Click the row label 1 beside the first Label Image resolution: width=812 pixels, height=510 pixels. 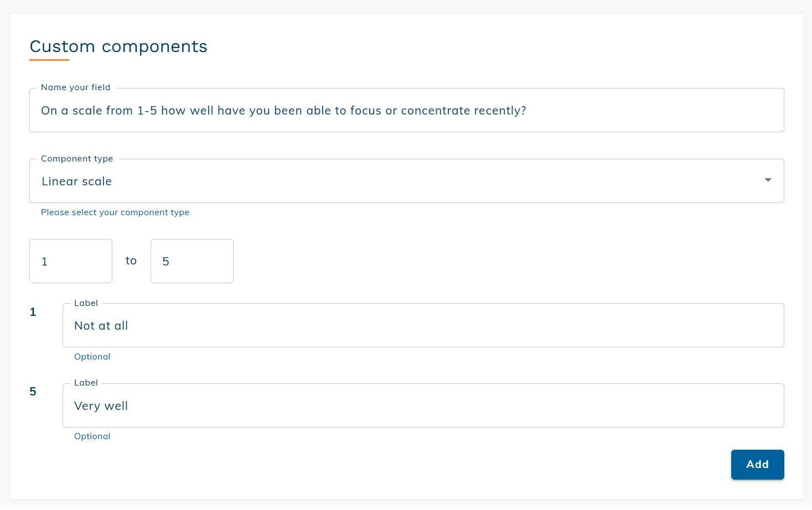[33, 311]
